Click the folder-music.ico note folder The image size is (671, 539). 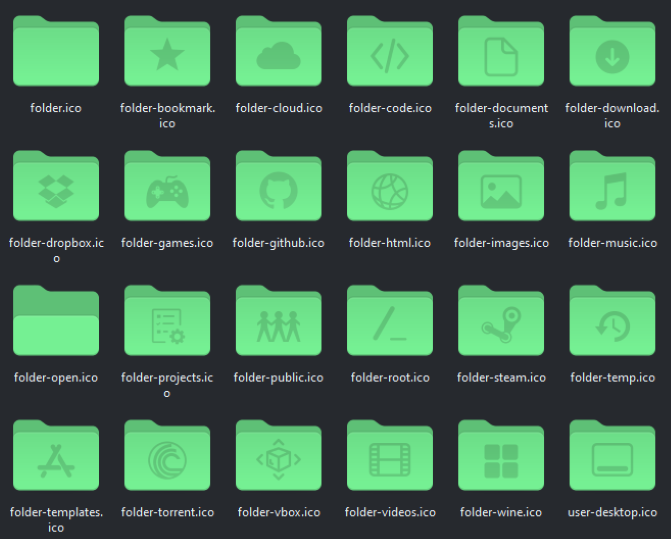point(612,189)
